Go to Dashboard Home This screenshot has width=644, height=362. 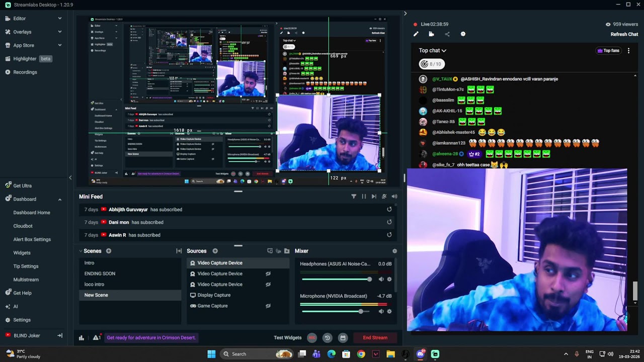click(x=32, y=213)
